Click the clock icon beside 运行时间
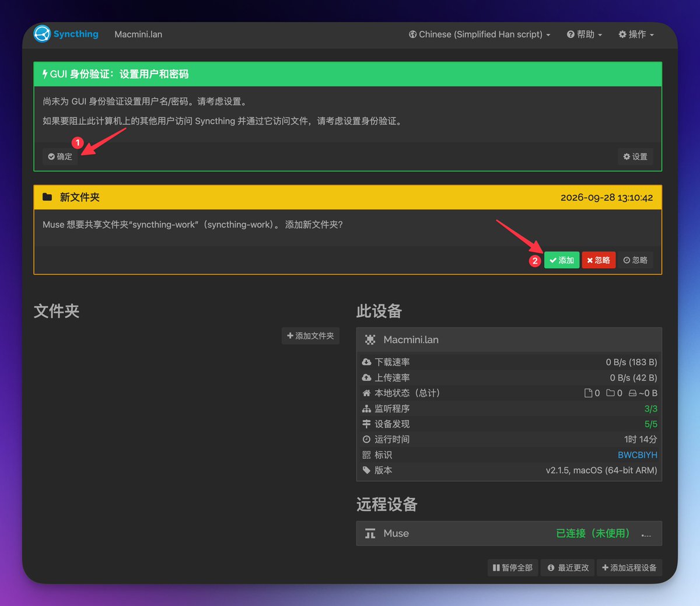Image resolution: width=700 pixels, height=606 pixels. click(x=366, y=439)
